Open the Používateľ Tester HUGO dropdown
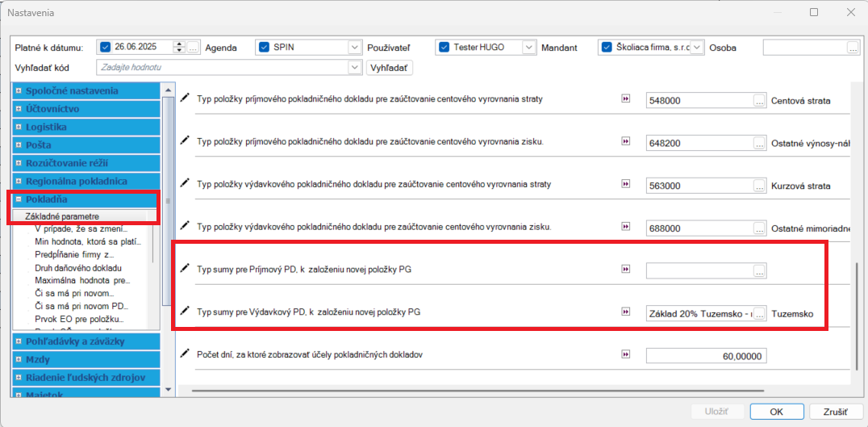The width and height of the screenshot is (868, 427). click(529, 48)
